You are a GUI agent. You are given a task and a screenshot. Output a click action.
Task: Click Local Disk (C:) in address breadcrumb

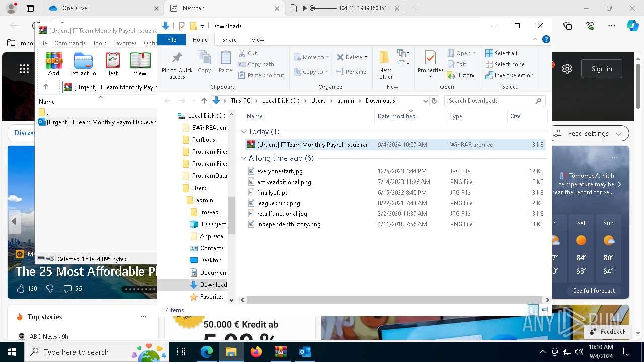tap(281, 101)
